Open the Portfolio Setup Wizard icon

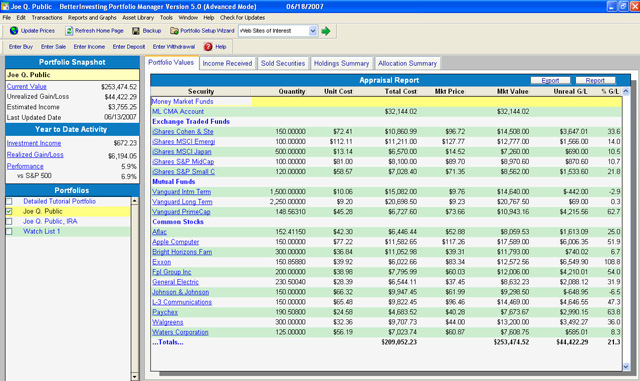point(174,31)
